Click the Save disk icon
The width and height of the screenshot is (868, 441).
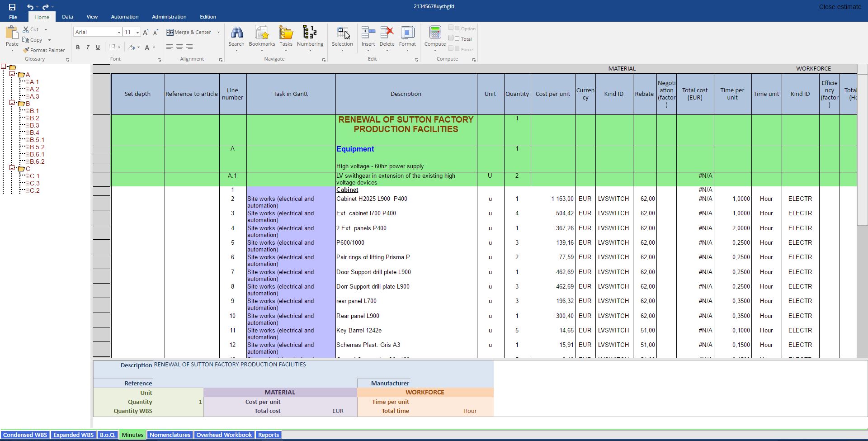12,7
